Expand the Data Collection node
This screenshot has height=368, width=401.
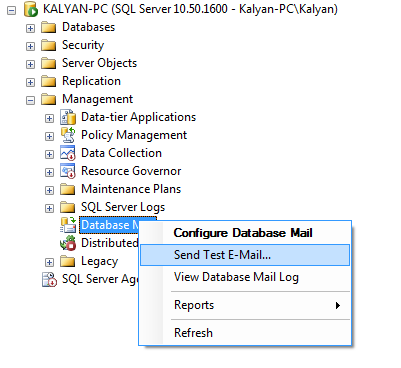(49, 154)
